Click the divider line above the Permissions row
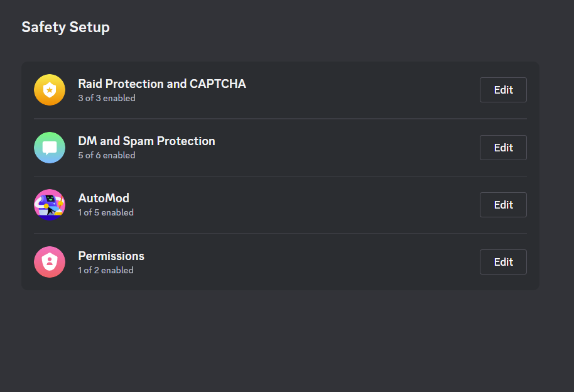This screenshot has height=392, width=574. pyautogui.click(x=280, y=233)
